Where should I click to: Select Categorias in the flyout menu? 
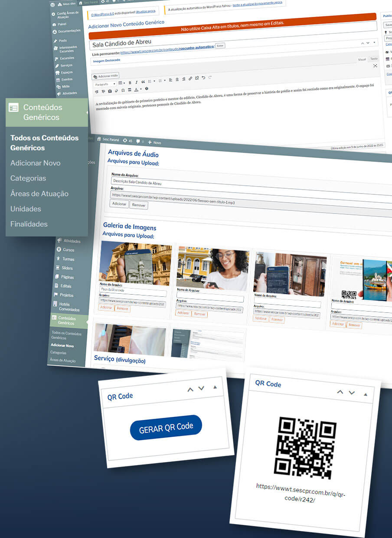[28, 178]
